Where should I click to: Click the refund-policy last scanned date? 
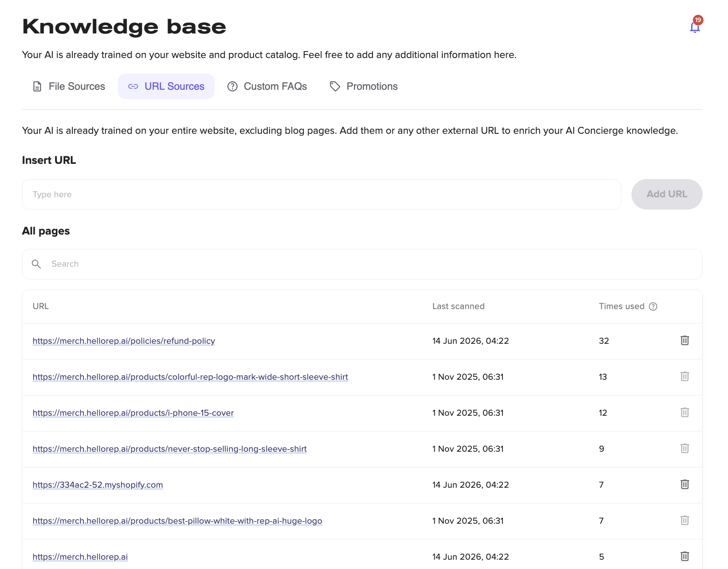[x=470, y=341]
